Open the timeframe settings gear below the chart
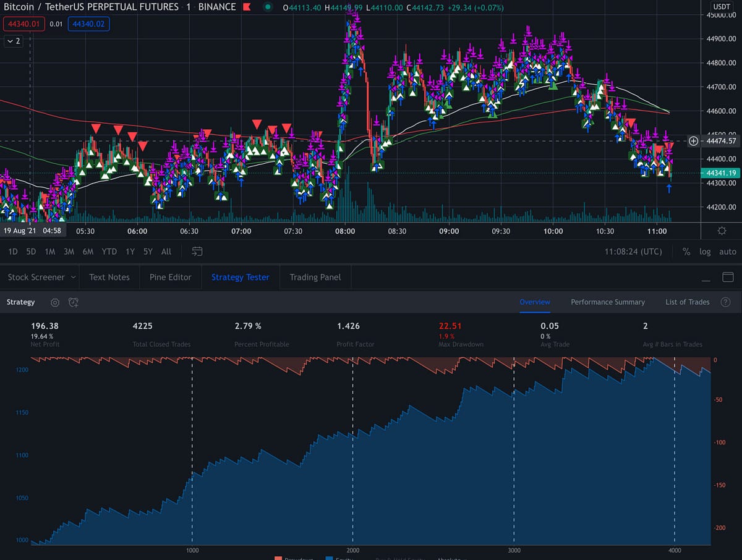Image resolution: width=742 pixels, height=560 pixels. click(x=721, y=231)
